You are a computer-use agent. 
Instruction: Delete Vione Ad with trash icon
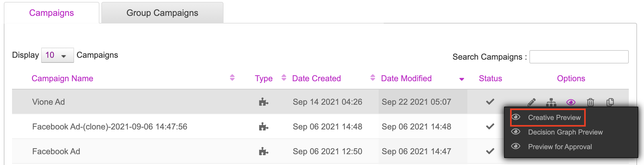pos(590,102)
